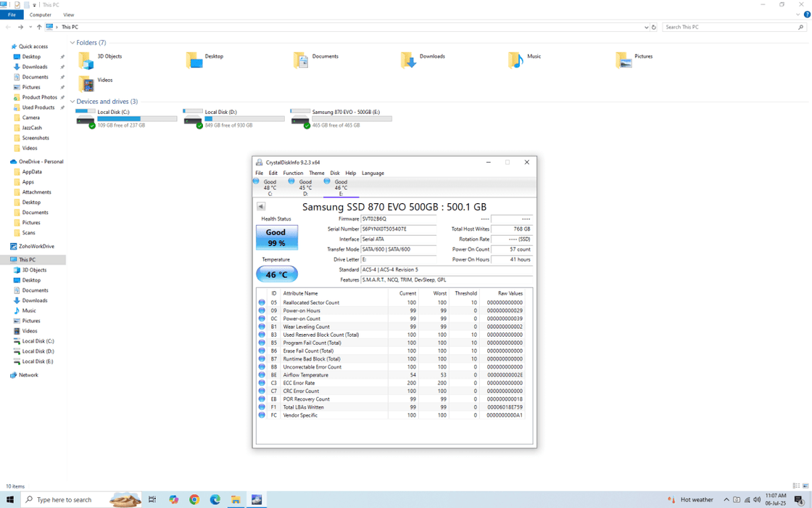
Task: Click the Up arrow navigation icon in Explorer
Action: (x=39, y=27)
